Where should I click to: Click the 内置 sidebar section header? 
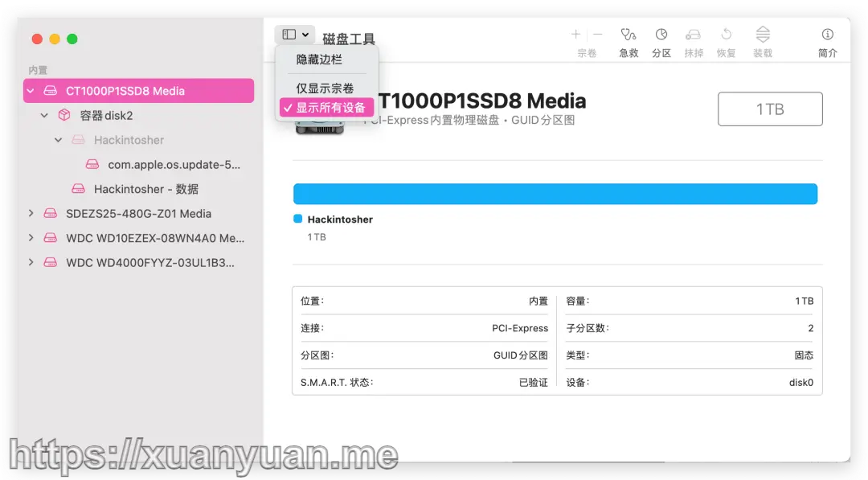click(x=38, y=70)
